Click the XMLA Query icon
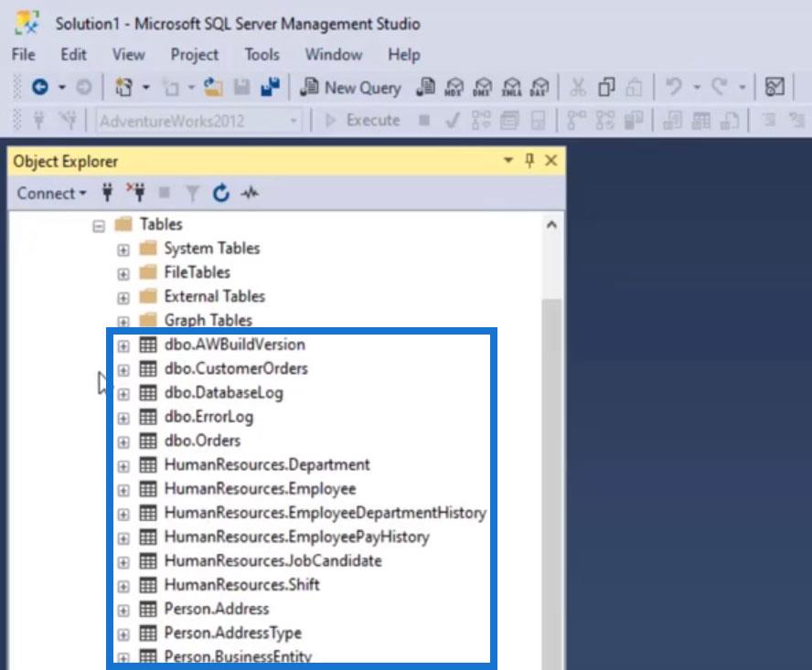The width and height of the screenshot is (812, 670). 511,87
